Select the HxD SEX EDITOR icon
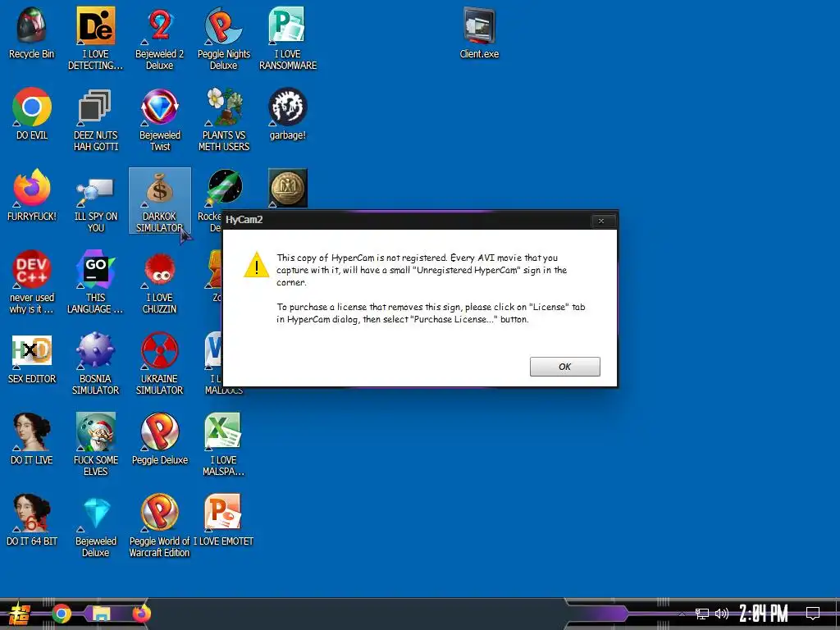Screen dimensions: 840x630 (x=32, y=358)
